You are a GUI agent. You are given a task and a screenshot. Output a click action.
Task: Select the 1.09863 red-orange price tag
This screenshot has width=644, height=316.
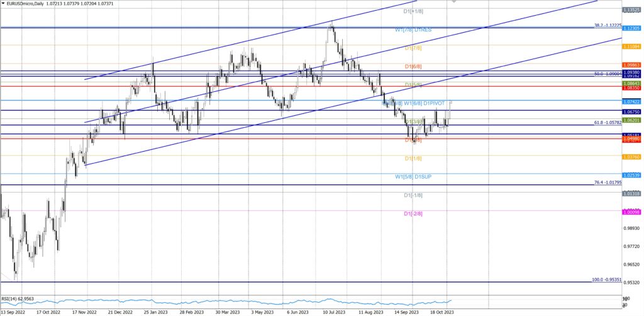(x=631, y=65)
